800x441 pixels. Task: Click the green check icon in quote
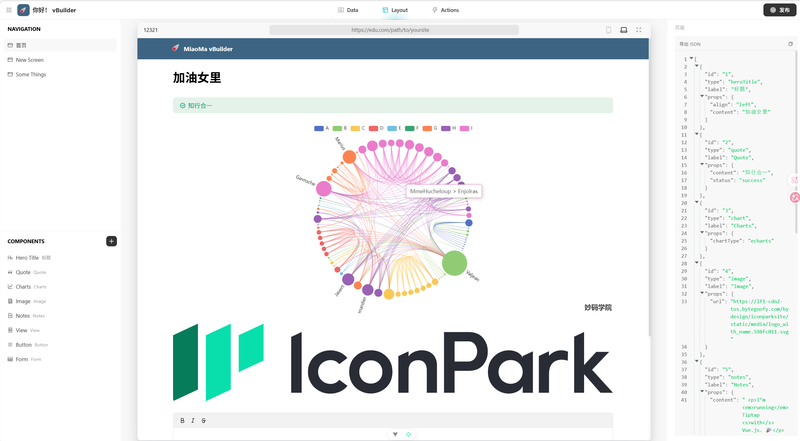(182, 106)
